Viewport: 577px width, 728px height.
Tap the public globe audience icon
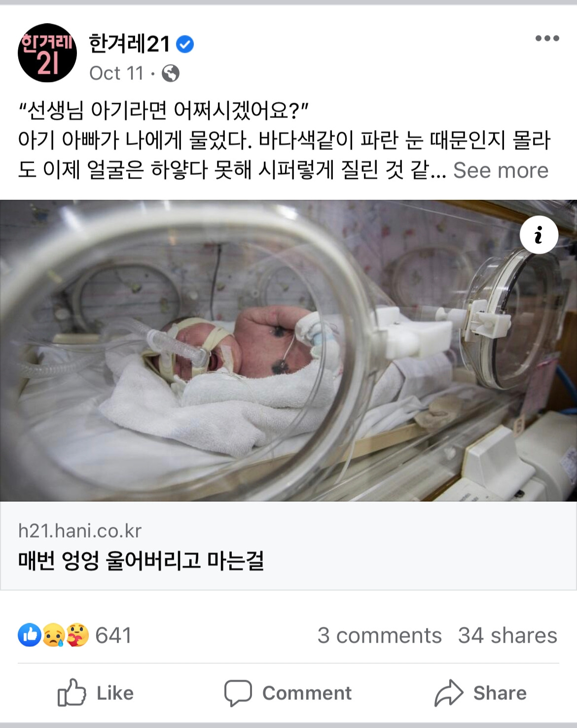point(171,73)
